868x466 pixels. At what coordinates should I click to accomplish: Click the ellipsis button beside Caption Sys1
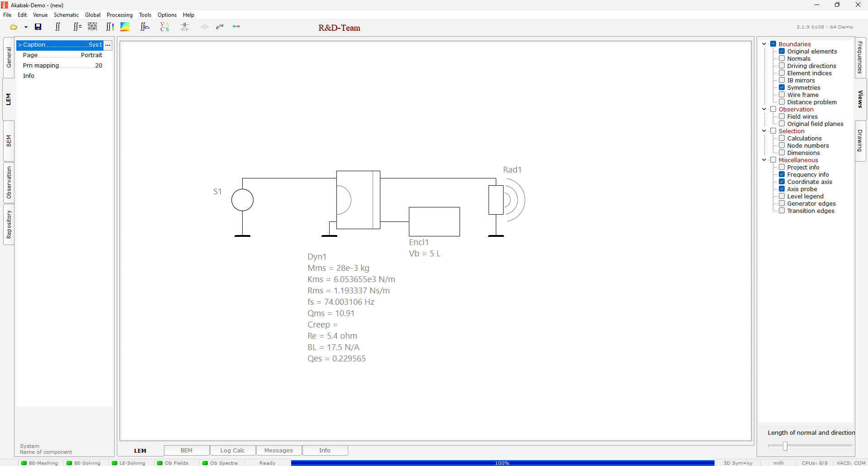click(x=108, y=45)
